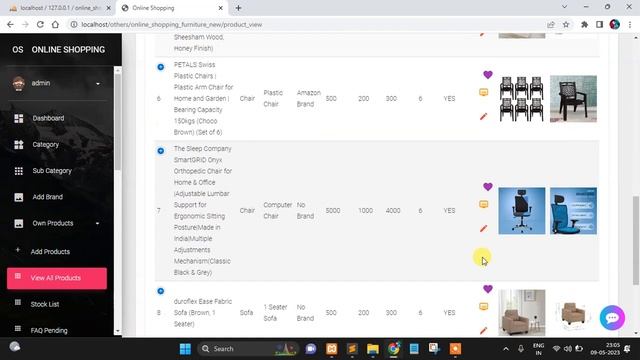The image size is (640, 360).
Task: Open the Chrome three-dot menu
Action: pyautogui.click(x=630, y=24)
